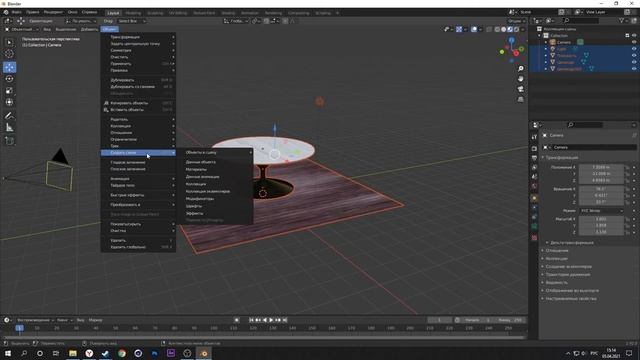Image resolution: width=640 pixels, height=360 pixels.
Task: Toggle camera view with the camera gizmo
Action: (520, 89)
